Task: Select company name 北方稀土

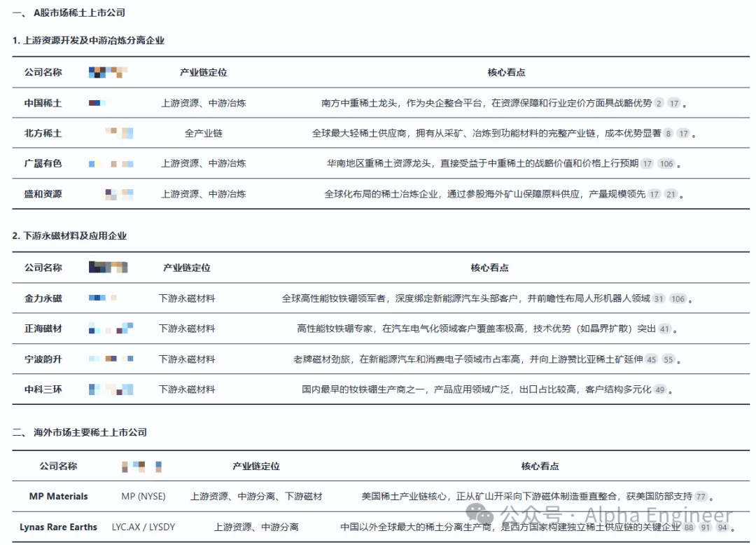Action: click(x=43, y=133)
